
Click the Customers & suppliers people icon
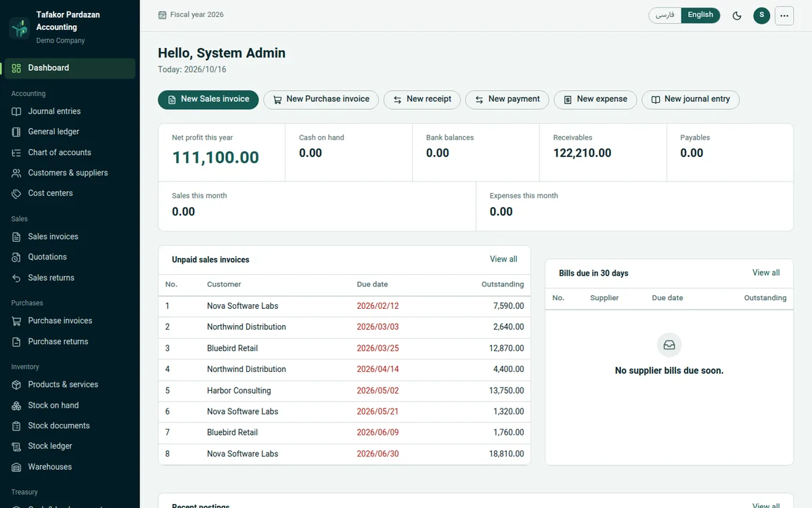(x=16, y=173)
